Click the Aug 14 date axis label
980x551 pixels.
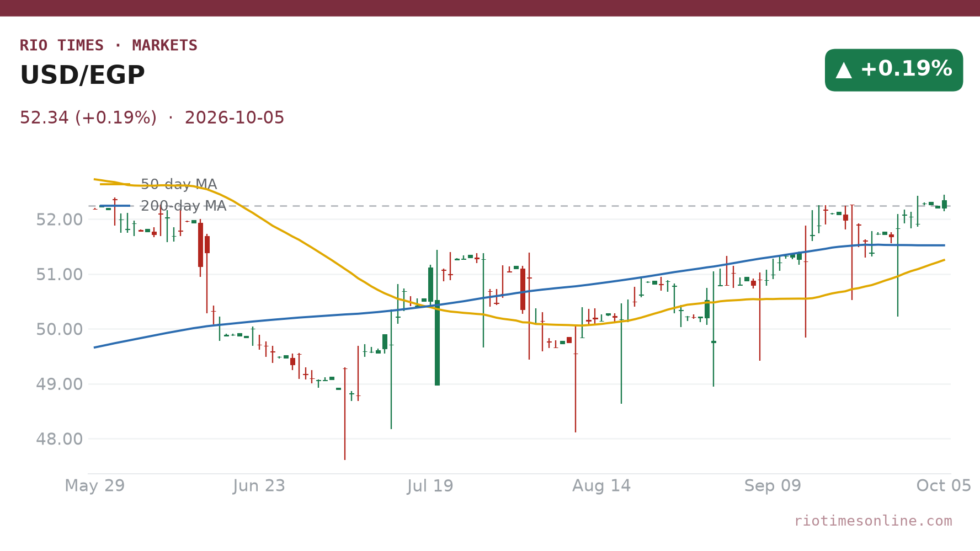601,486
